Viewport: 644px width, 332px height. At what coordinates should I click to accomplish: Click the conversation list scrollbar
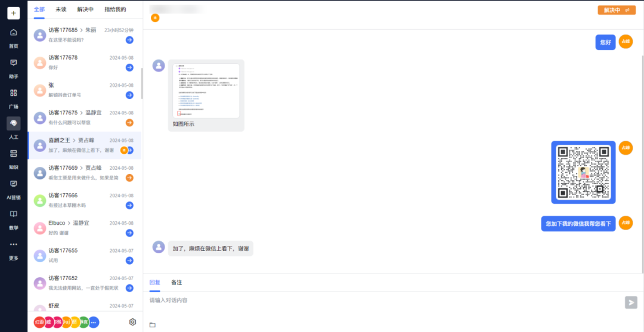(142, 83)
